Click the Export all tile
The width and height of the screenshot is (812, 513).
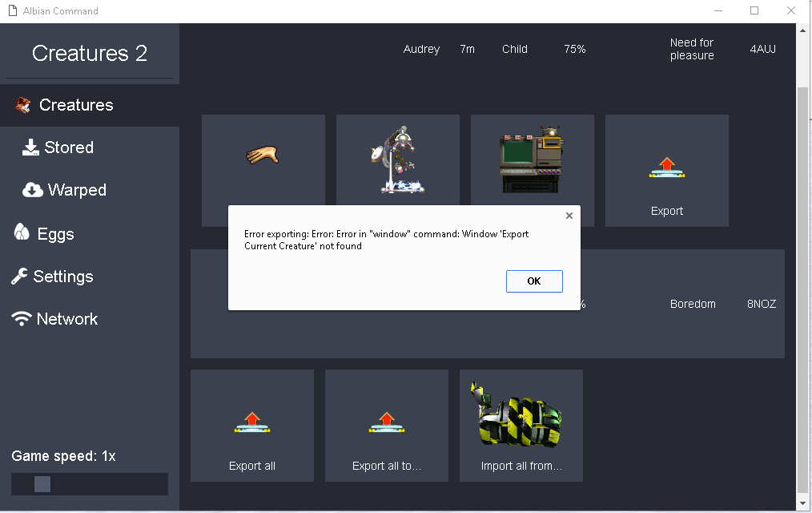point(252,426)
